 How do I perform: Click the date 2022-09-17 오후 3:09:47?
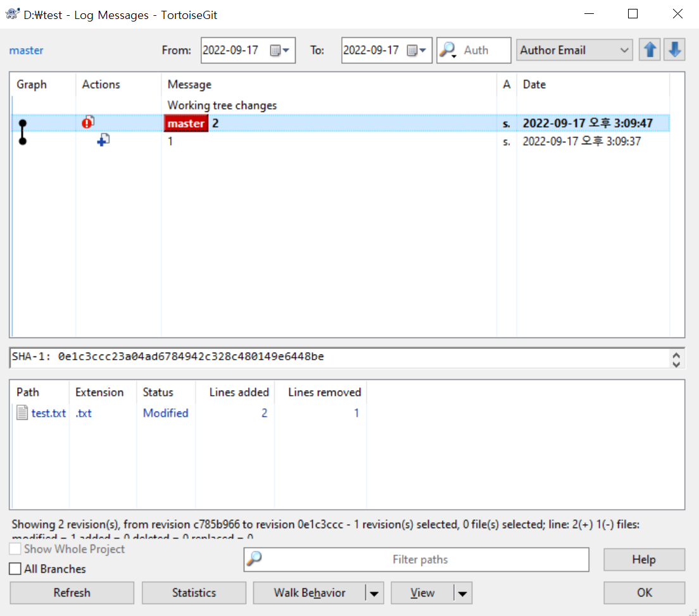pos(588,123)
